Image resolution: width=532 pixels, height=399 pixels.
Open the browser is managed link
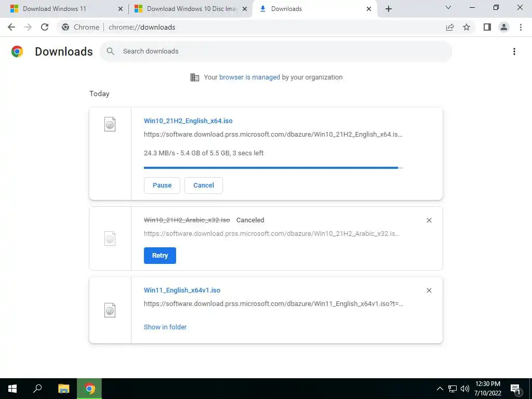[x=249, y=77]
